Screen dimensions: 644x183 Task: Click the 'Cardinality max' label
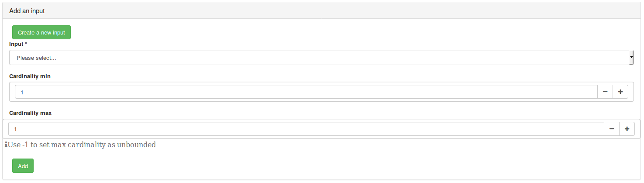click(x=30, y=113)
